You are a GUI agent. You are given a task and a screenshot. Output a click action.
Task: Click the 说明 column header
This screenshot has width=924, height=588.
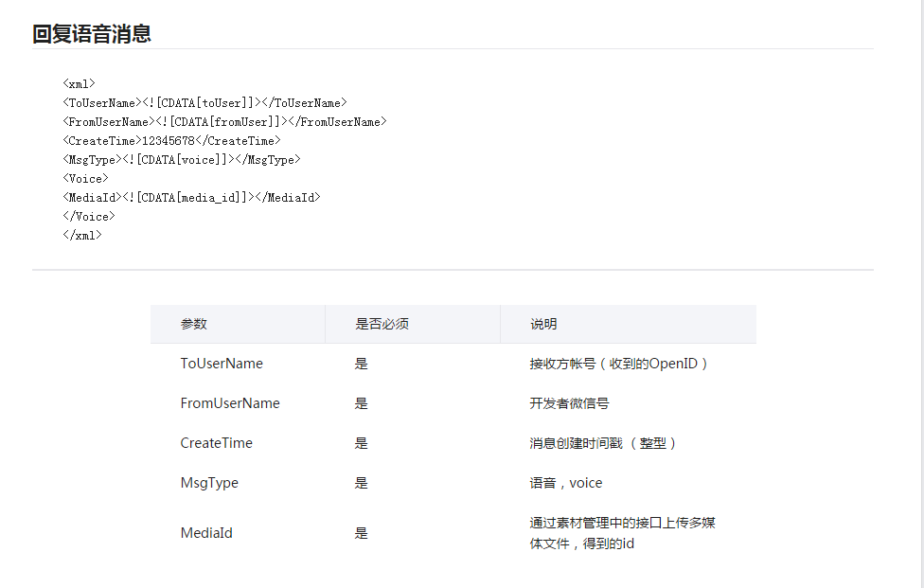pyautogui.click(x=543, y=324)
